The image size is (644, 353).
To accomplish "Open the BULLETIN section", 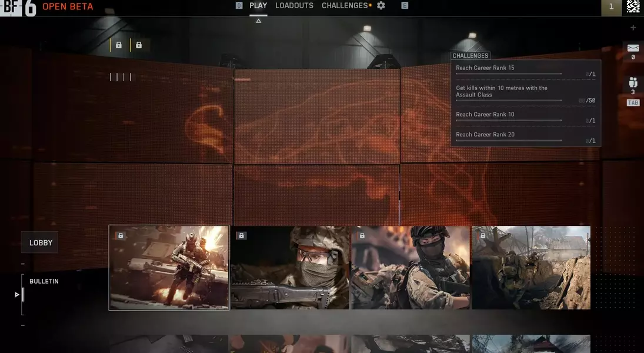I will pyautogui.click(x=44, y=281).
